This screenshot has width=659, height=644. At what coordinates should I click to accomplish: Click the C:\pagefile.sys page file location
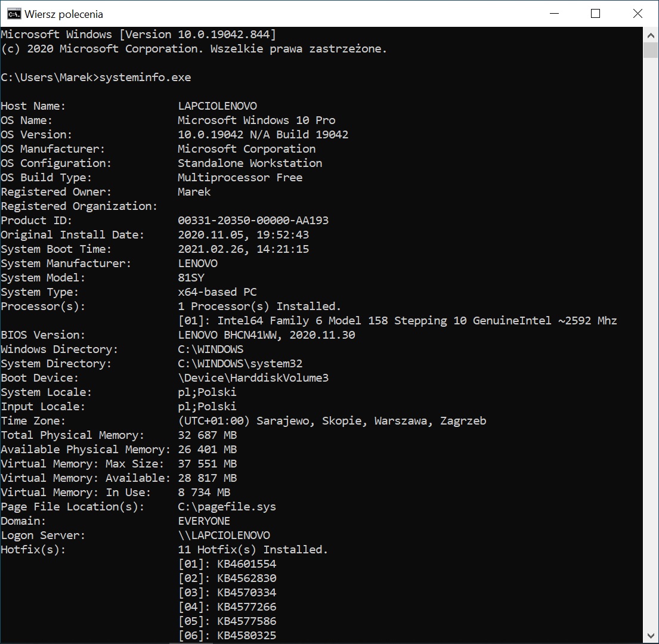pos(227,507)
